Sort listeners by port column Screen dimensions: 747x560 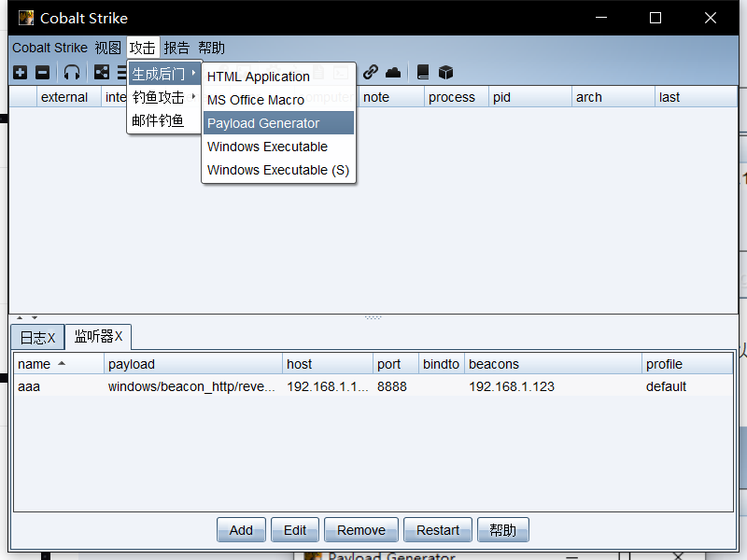(396, 364)
